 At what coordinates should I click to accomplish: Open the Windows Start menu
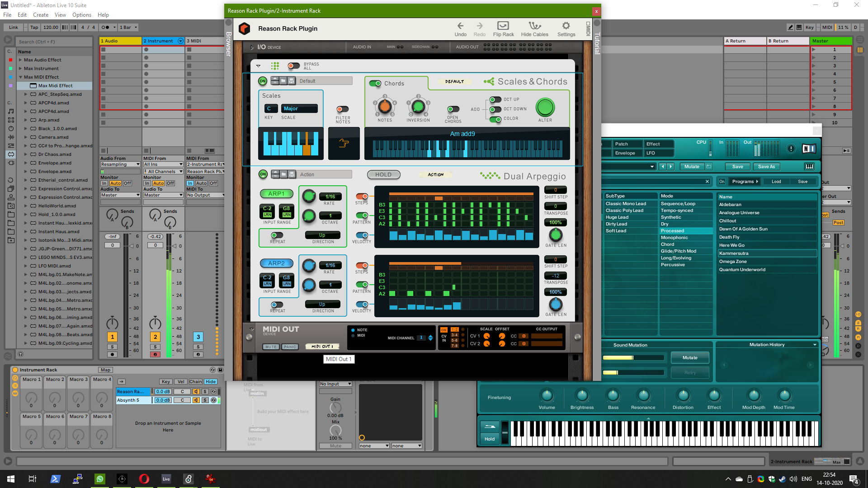coord(11,479)
